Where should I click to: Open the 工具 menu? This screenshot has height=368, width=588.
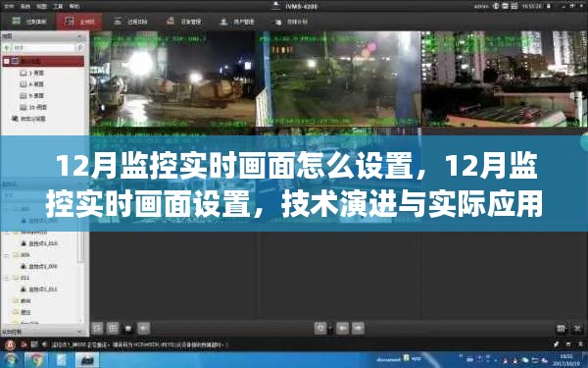(x=58, y=6)
